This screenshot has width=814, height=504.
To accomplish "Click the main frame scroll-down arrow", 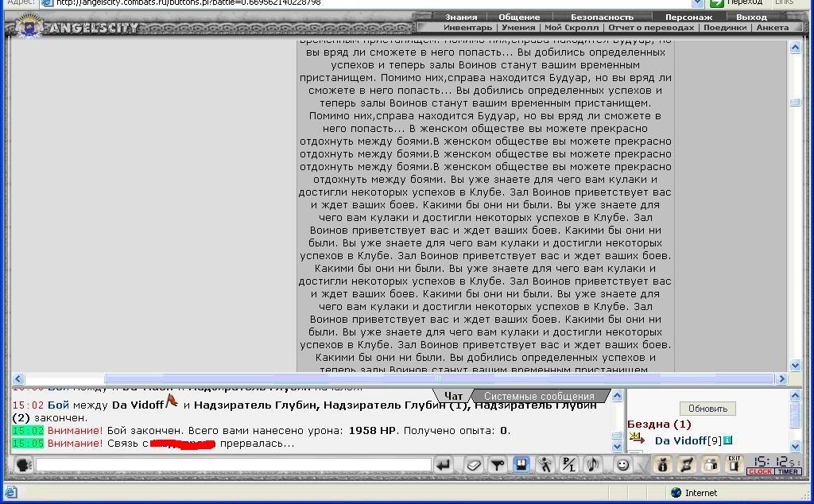I will pos(795,366).
